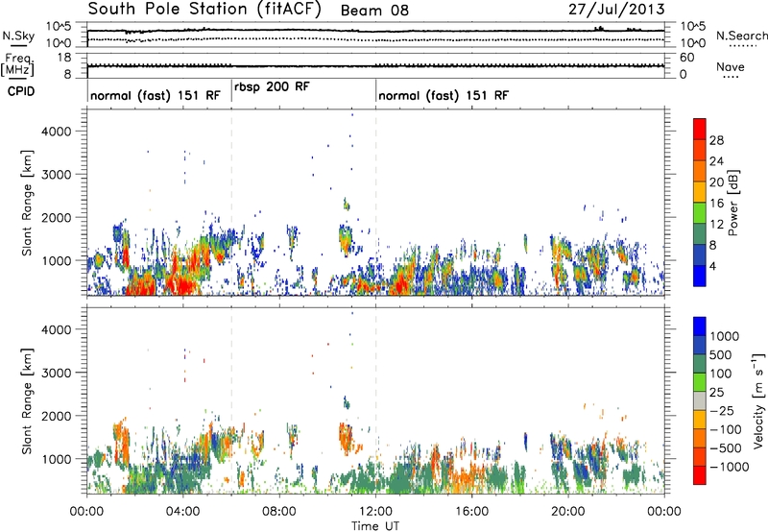Click the gray −25 to 25 Velocity colorbar segment

(700, 400)
